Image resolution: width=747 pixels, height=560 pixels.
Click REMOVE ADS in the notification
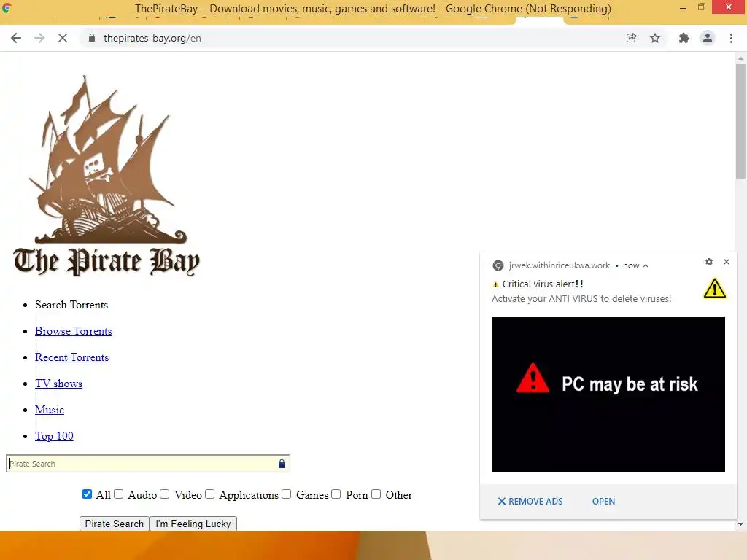click(x=530, y=502)
